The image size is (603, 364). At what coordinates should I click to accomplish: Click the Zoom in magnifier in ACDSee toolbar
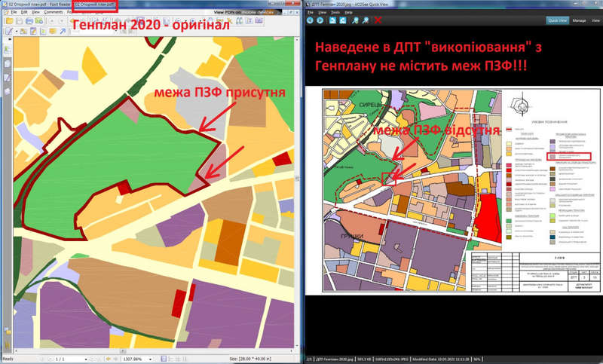point(355,20)
